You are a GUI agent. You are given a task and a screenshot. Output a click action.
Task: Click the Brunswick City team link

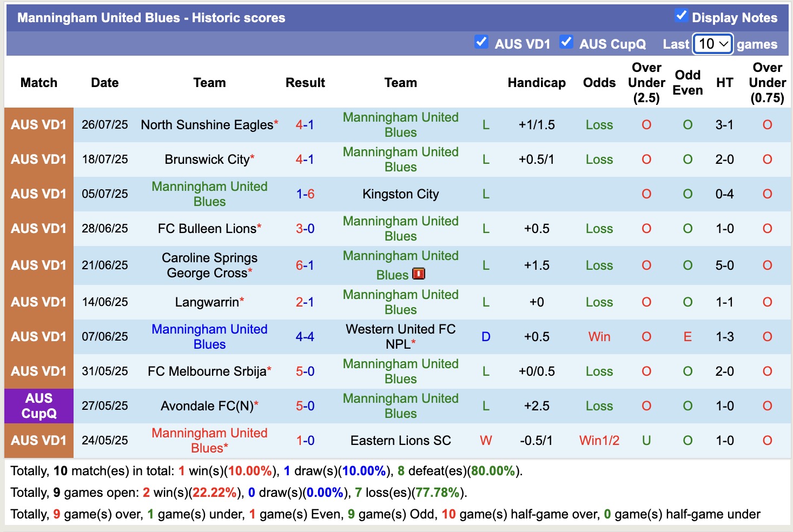pyautogui.click(x=206, y=159)
